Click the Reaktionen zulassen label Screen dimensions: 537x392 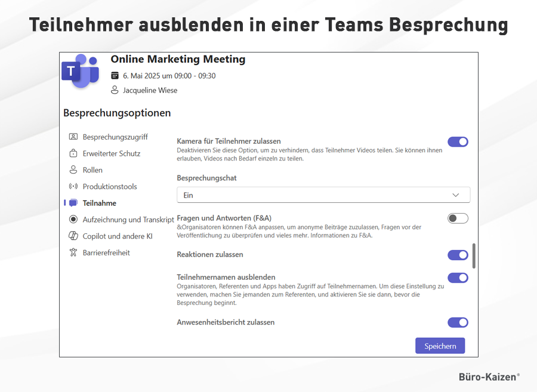210,254
